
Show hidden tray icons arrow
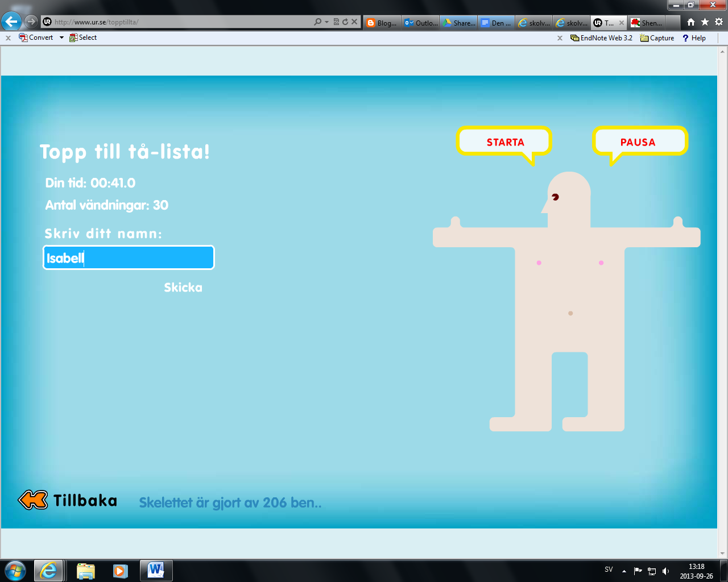pos(624,571)
